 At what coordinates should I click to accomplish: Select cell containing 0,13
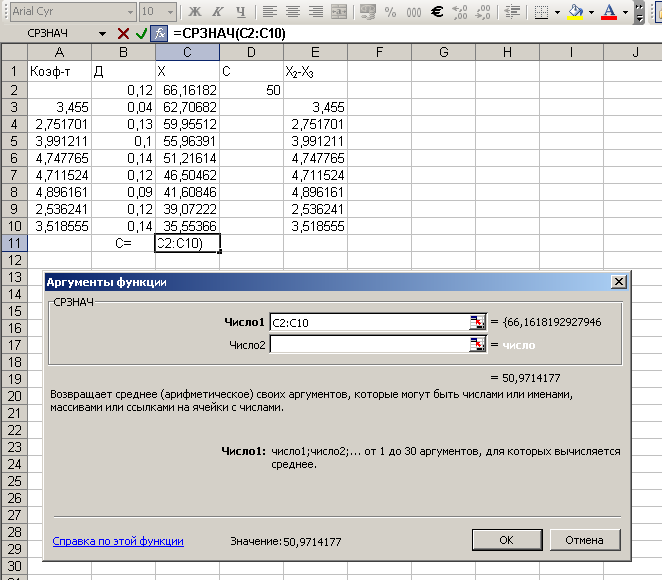[123, 124]
